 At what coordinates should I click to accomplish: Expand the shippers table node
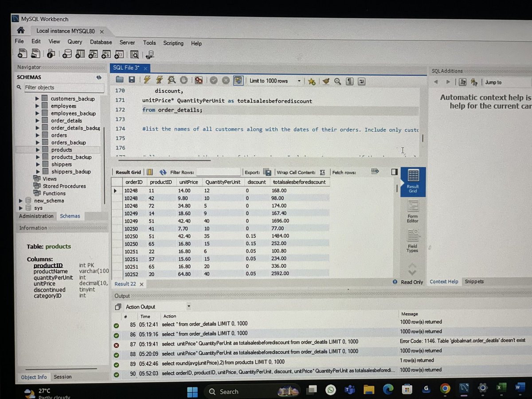(38, 164)
